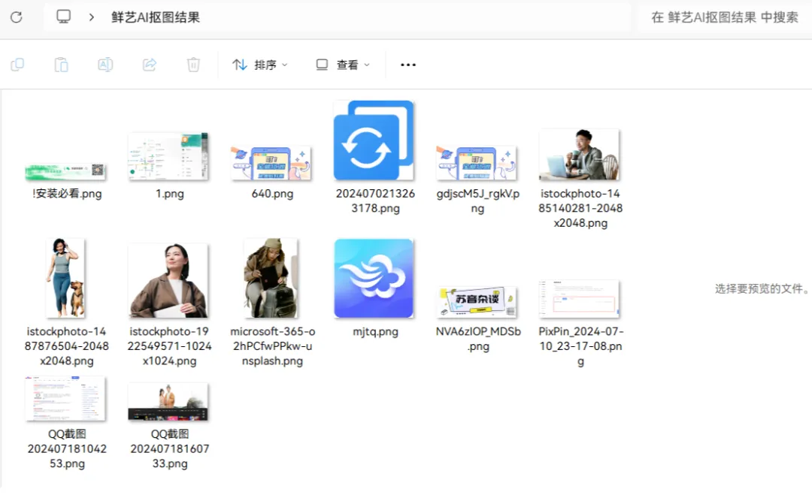Focus the 在 鲜艺AI抠图结果 中搜索 search box

(723, 17)
